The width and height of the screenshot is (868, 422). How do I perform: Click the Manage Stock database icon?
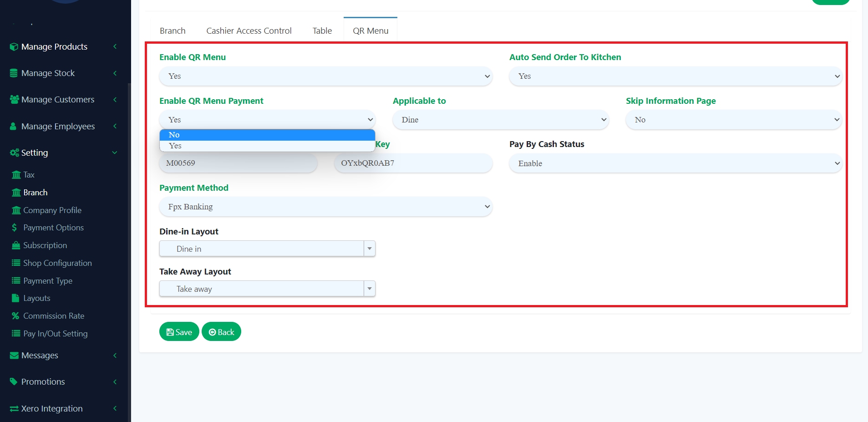pos(14,73)
